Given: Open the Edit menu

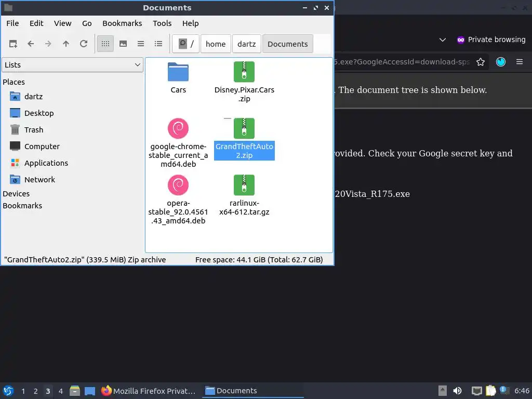Looking at the screenshot, I should click(36, 23).
